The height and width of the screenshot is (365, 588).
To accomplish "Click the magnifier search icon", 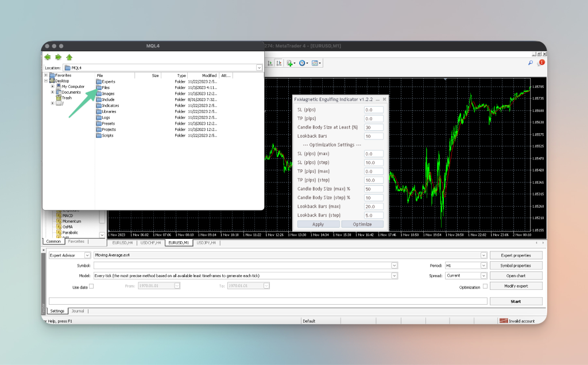I will [x=530, y=63].
